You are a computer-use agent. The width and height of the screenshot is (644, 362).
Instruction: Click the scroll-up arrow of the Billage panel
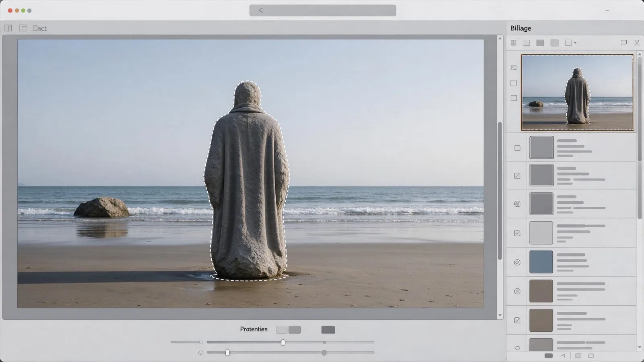(640, 54)
